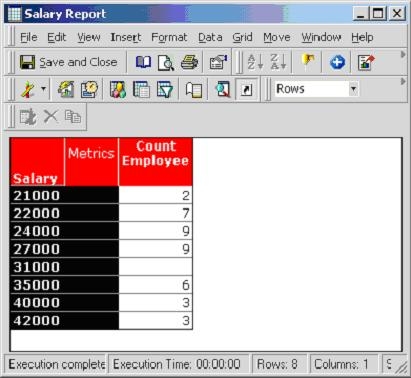
Task: Open the Window menu
Action: (x=321, y=37)
